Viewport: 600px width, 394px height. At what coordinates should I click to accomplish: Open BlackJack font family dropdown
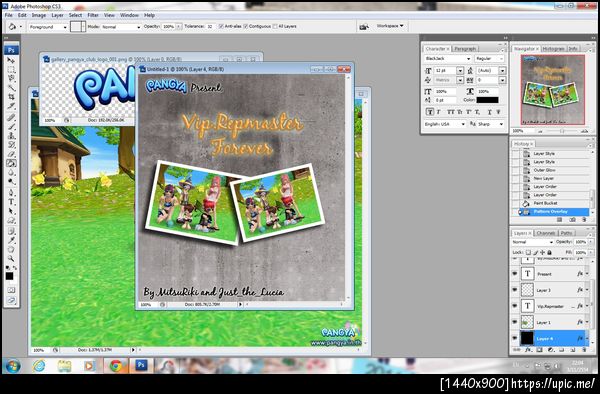pos(447,59)
